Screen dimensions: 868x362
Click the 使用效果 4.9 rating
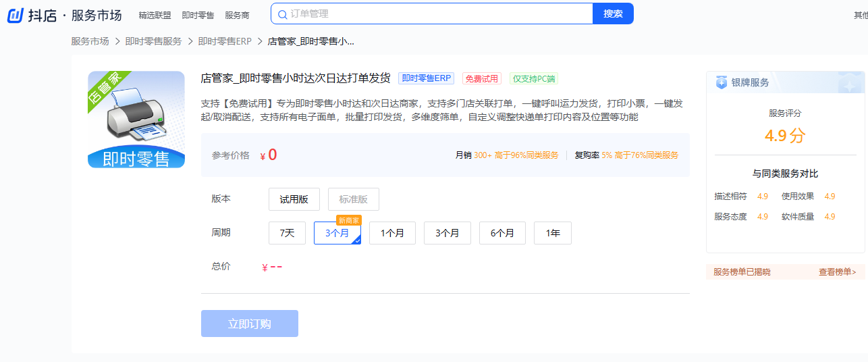[809, 197]
